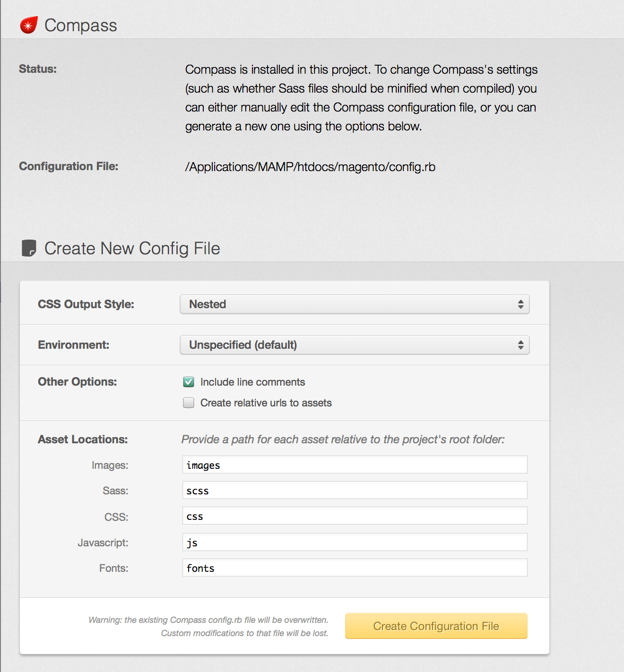Click the Create New Config File note icon

point(29,248)
